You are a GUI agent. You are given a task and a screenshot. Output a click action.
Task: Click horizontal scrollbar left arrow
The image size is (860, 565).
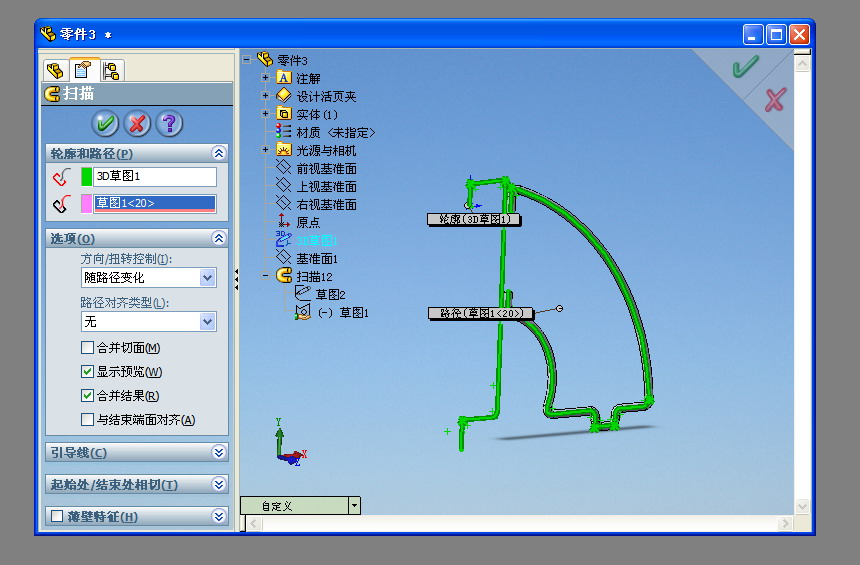254,523
